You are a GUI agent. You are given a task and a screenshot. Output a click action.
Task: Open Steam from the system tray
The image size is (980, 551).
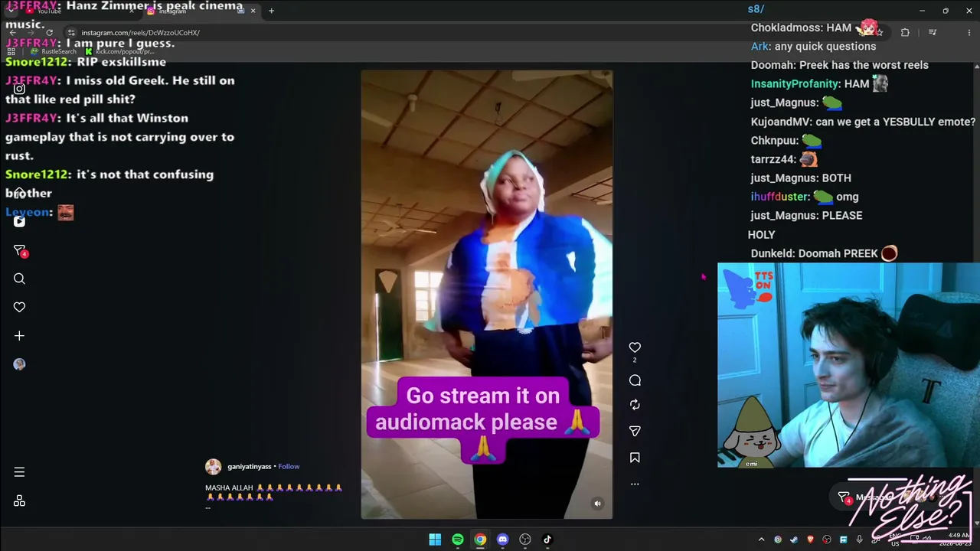[794, 540]
